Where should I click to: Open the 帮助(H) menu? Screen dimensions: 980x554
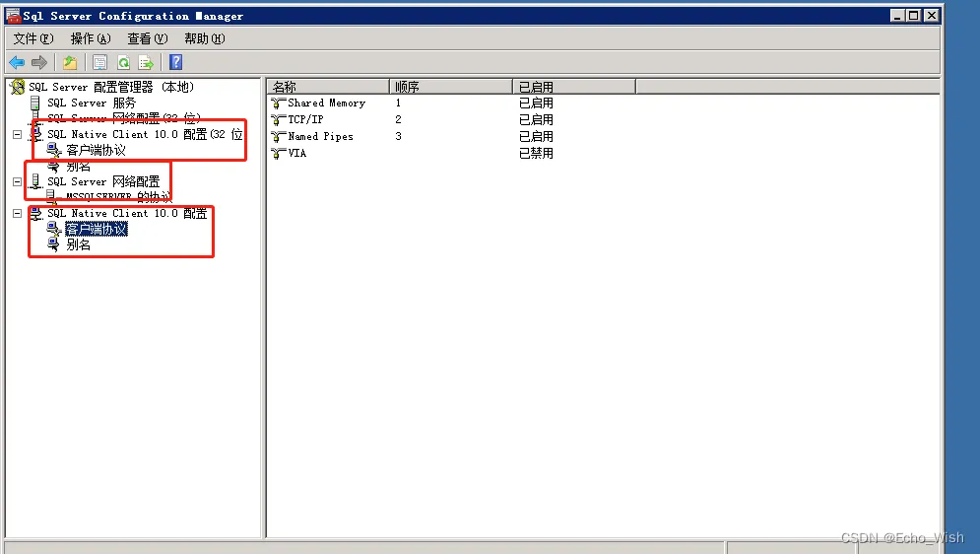205,38
